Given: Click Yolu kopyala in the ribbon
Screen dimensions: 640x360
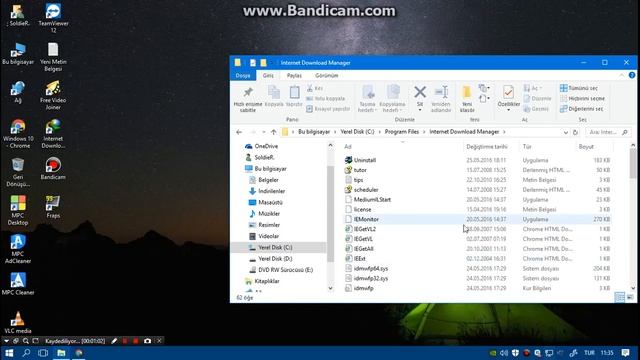Looking at the screenshot, I should 326,99.
